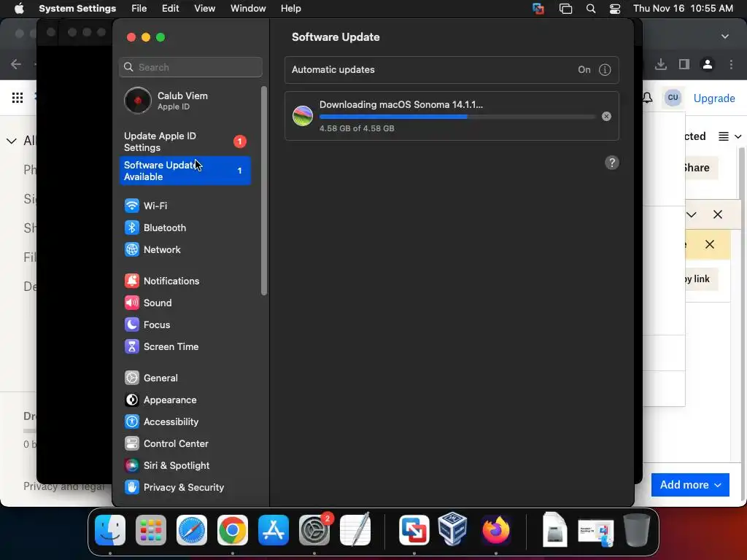747x560 pixels.
Task: Launch Google Chrome from the Dock
Action: (x=233, y=530)
